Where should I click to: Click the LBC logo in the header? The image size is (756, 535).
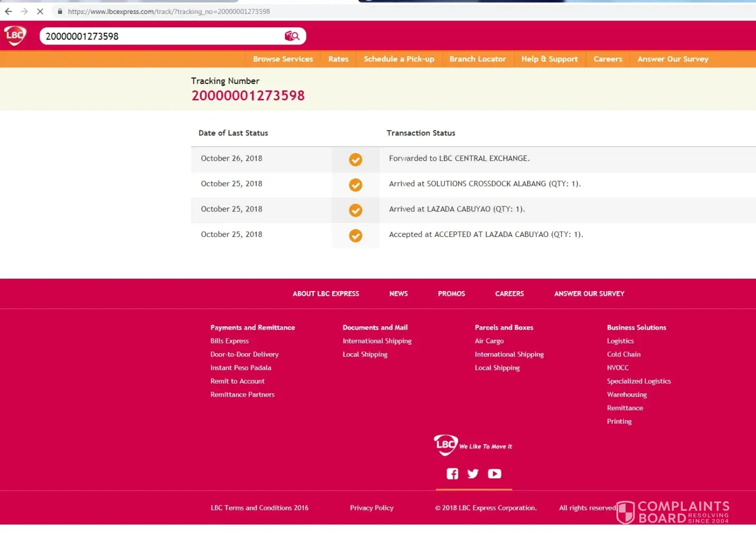15,36
